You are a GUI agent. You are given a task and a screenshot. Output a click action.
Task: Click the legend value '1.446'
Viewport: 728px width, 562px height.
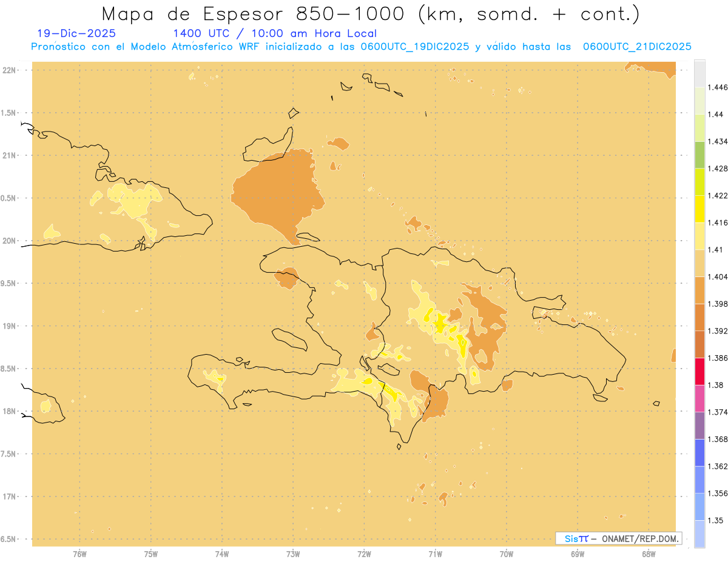coord(718,87)
